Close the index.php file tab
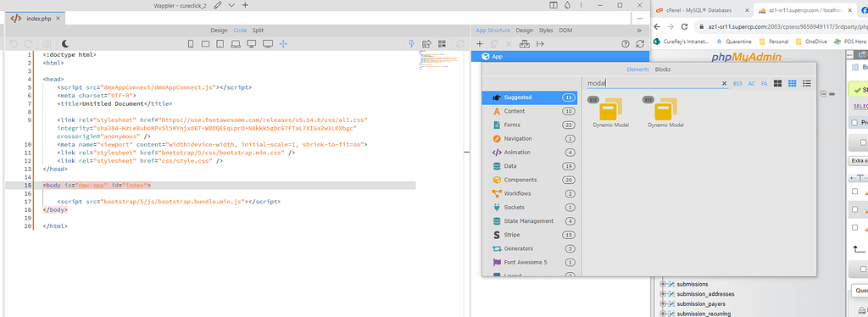Viewport: 868px width, 317px height. pos(58,19)
